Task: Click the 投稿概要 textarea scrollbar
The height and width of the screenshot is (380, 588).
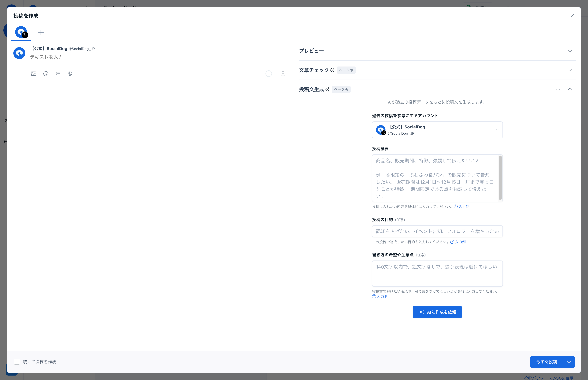Action: 500,178
